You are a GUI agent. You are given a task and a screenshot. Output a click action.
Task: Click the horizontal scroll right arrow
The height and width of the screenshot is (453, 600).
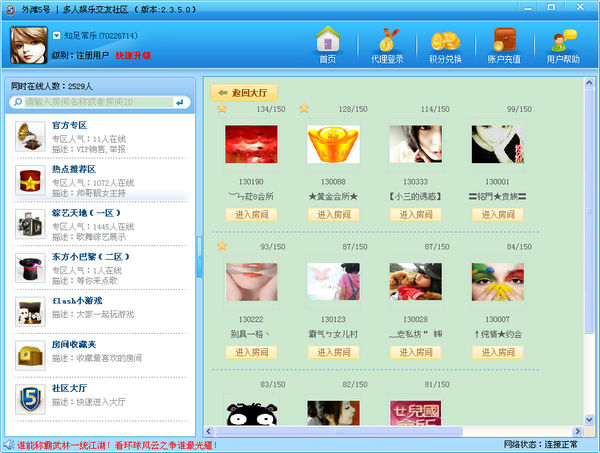click(577, 432)
